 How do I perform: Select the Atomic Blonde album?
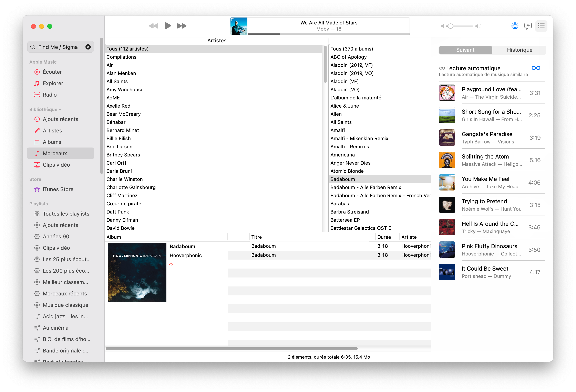point(380,171)
